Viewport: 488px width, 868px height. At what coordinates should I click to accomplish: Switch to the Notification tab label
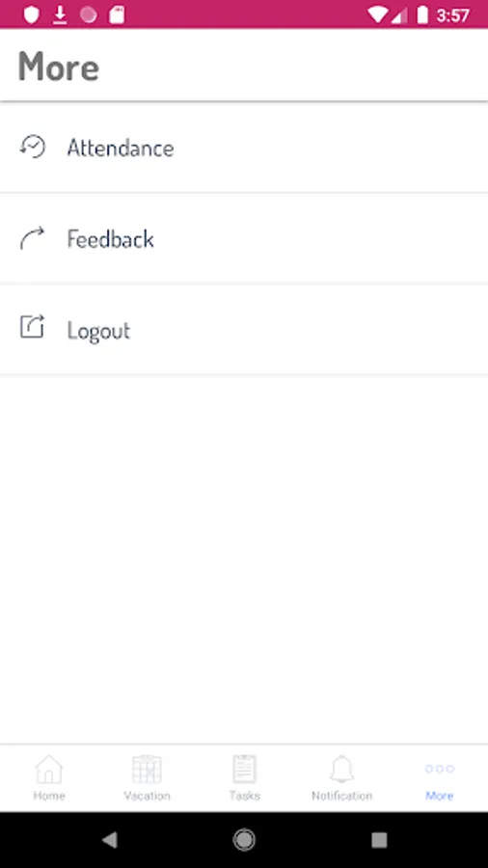coord(342,796)
